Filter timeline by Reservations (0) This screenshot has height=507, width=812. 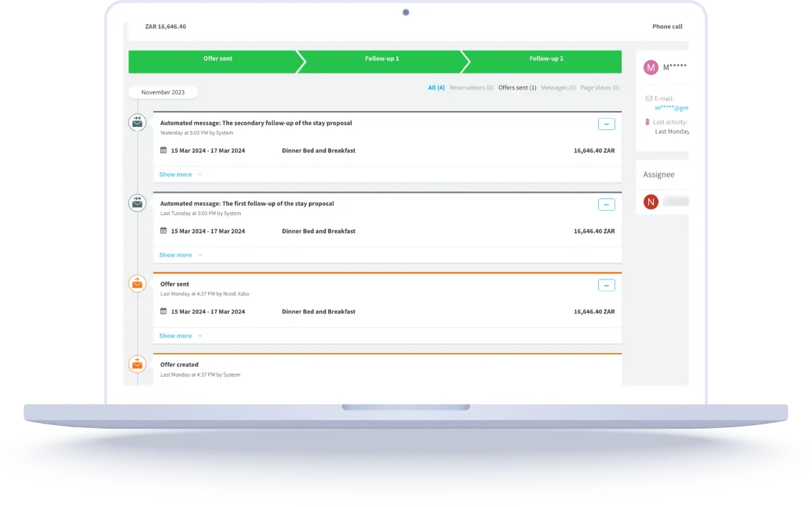point(471,88)
